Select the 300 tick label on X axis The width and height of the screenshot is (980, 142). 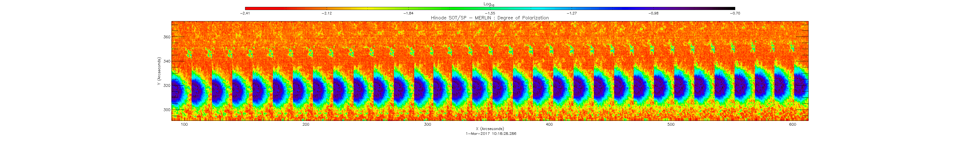coord(428,125)
